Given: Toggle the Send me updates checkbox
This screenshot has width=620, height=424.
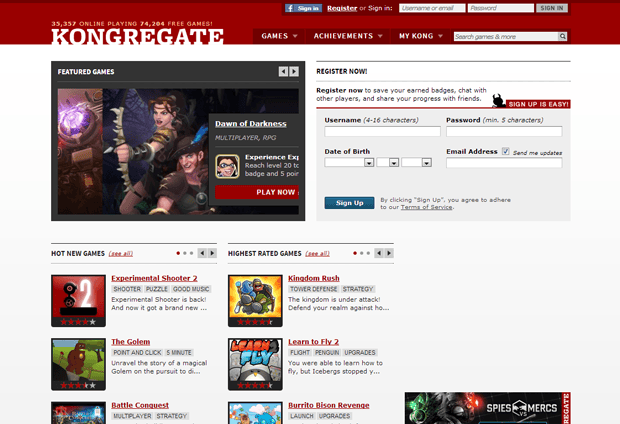Looking at the screenshot, I should click(x=505, y=151).
